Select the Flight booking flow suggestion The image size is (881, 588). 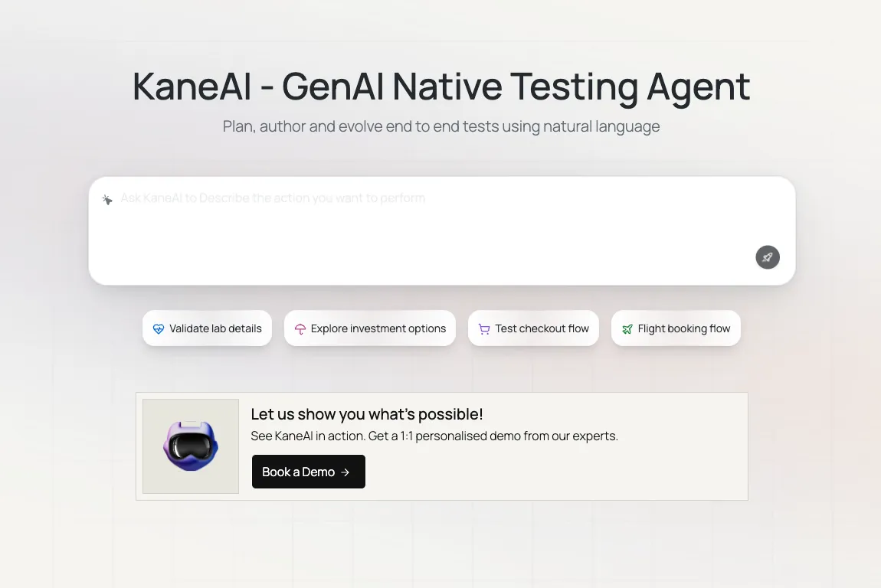pyautogui.click(x=676, y=328)
